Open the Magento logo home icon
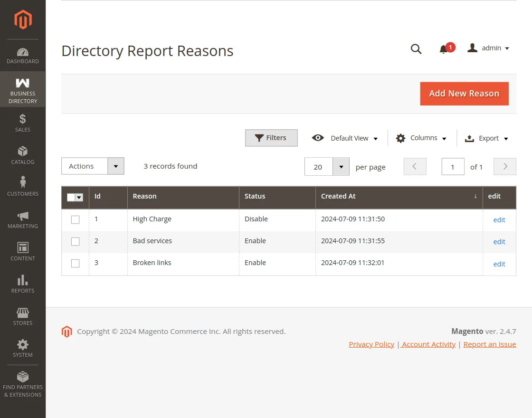 click(22, 19)
